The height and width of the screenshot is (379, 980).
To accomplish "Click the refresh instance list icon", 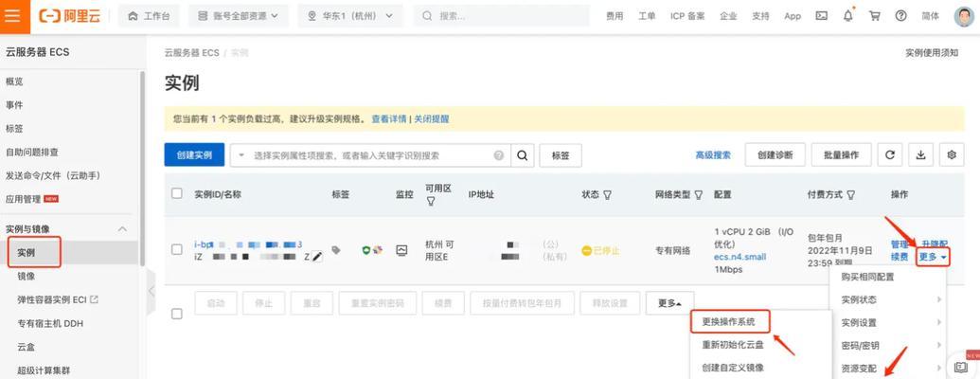I will [x=889, y=155].
